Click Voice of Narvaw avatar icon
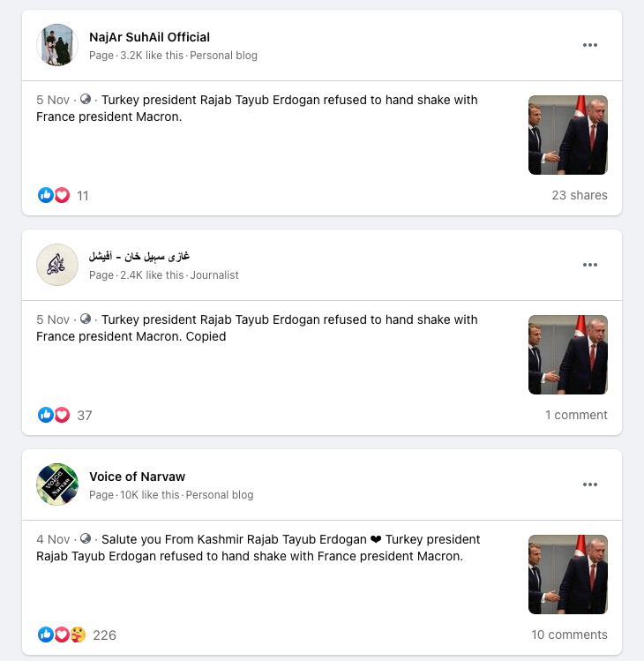This screenshot has width=644, height=661. pyautogui.click(x=57, y=484)
